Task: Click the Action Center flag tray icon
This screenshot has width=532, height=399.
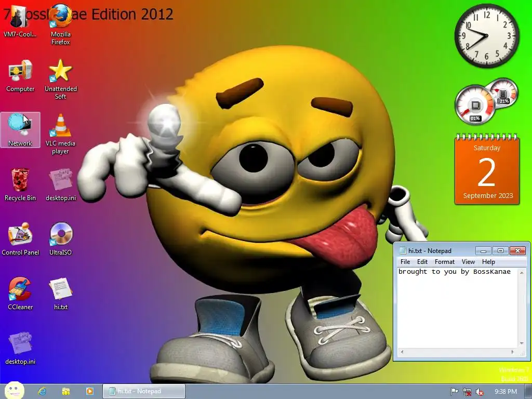Action: coord(454,392)
